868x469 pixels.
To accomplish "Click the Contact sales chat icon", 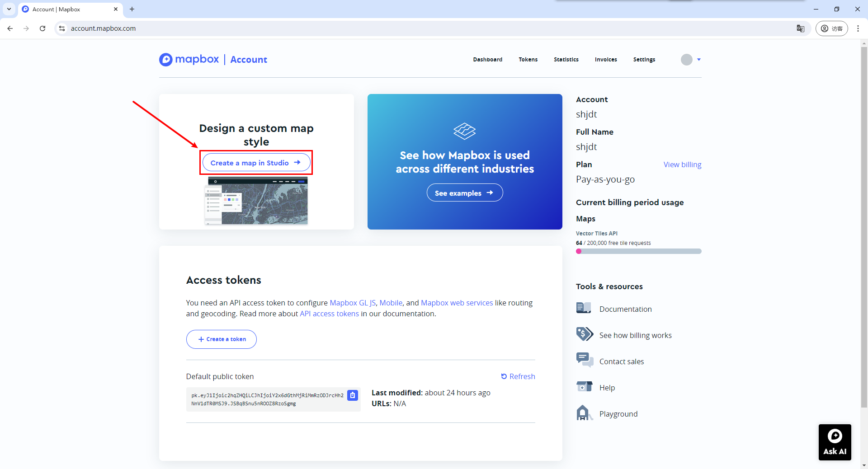I will click(x=585, y=360).
